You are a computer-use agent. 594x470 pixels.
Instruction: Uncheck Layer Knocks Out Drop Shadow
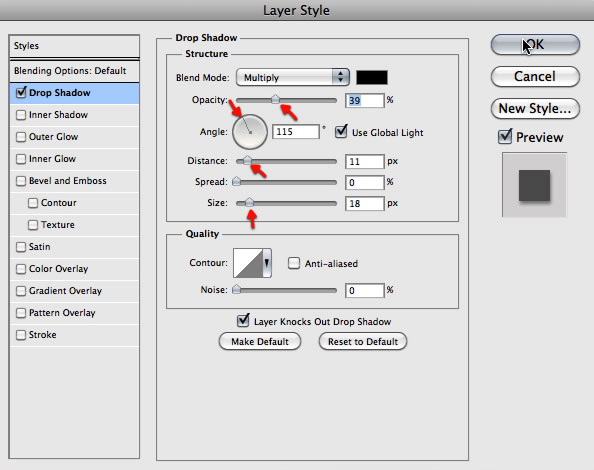(243, 321)
